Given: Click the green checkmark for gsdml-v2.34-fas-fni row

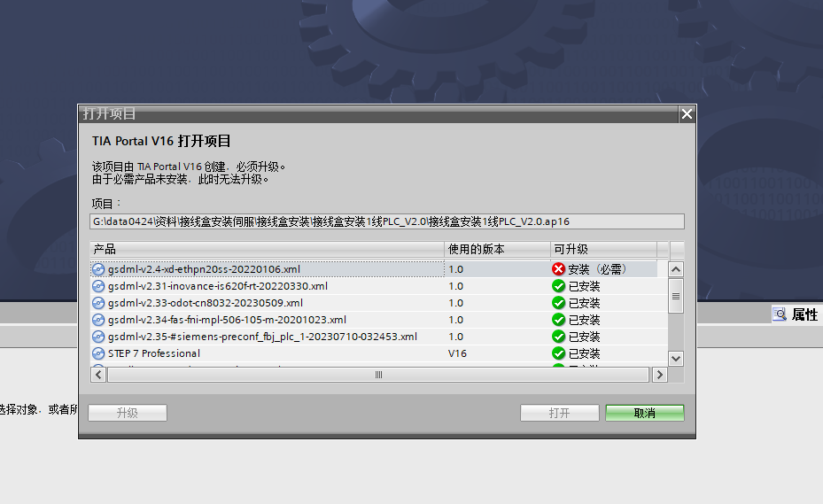Looking at the screenshot, I should click(558, 320).
